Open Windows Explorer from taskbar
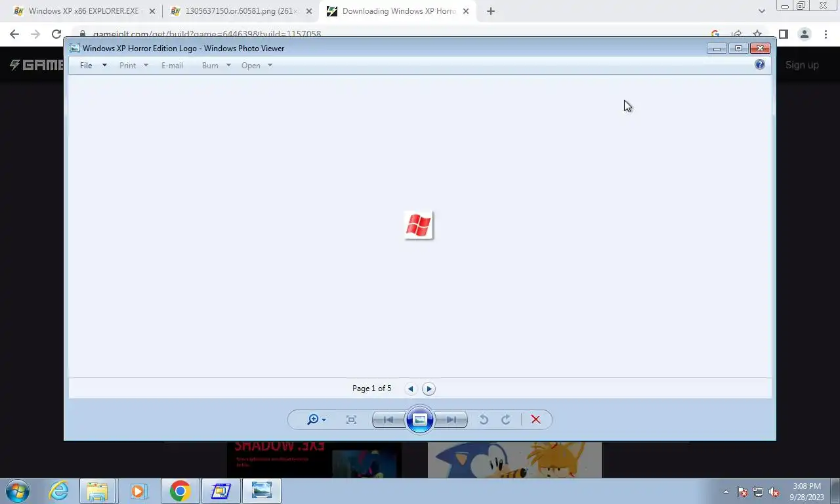Viewport: 840px width, 504px height. tap(97, 491)
